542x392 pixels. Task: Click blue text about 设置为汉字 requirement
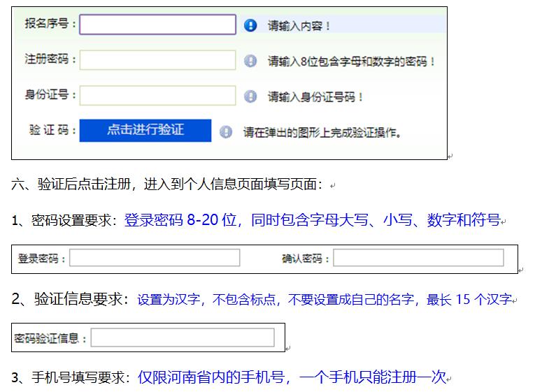pos(325,300)
